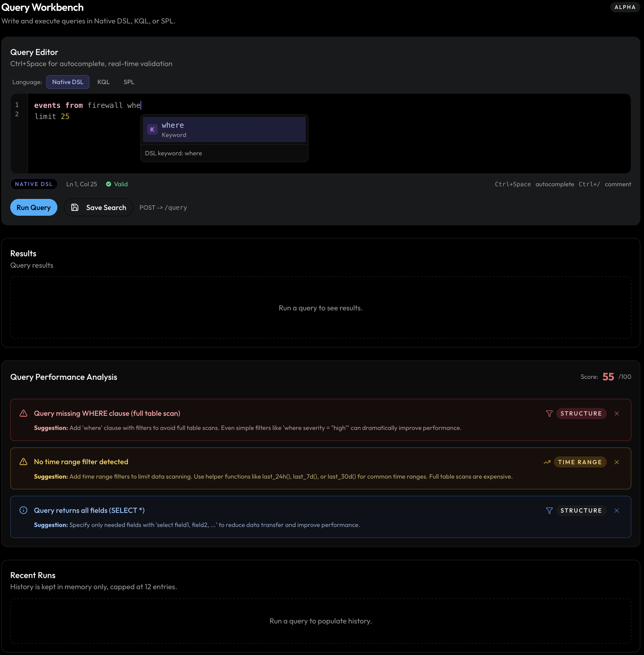Click line 2 of the query editor

[53, 116]
